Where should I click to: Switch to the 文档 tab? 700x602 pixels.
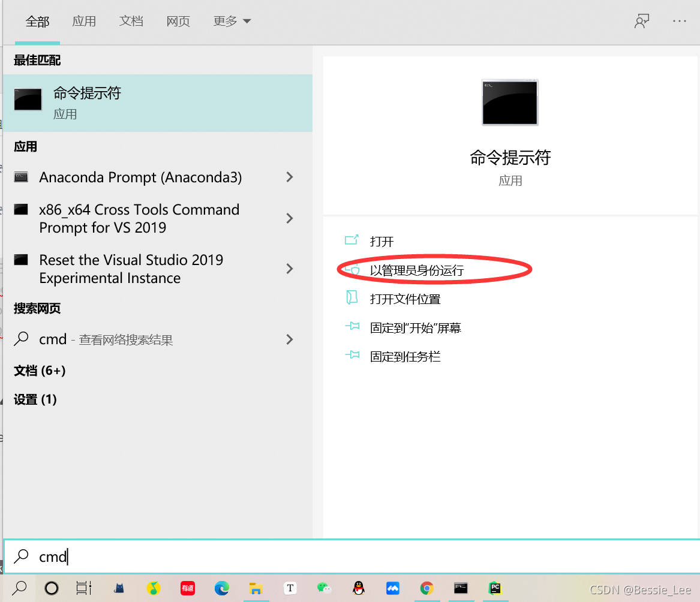(131, 22)
